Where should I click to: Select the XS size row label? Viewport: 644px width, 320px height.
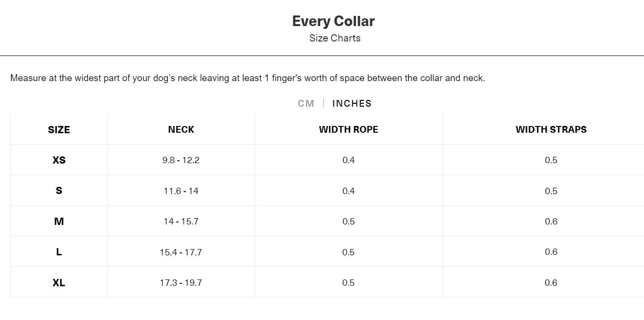[x=58, y=160]
